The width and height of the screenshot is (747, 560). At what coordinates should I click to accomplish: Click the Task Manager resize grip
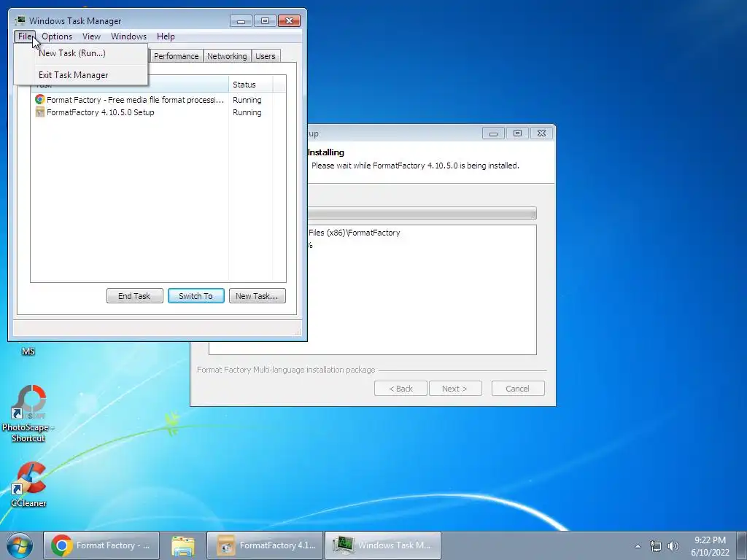coord(298,332)
